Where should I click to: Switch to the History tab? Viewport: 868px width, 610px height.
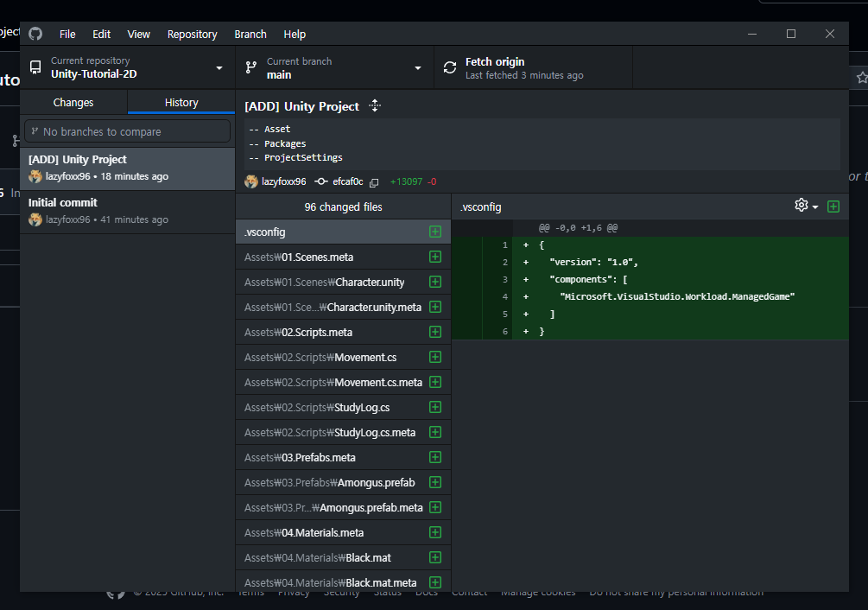click(181, 103)
